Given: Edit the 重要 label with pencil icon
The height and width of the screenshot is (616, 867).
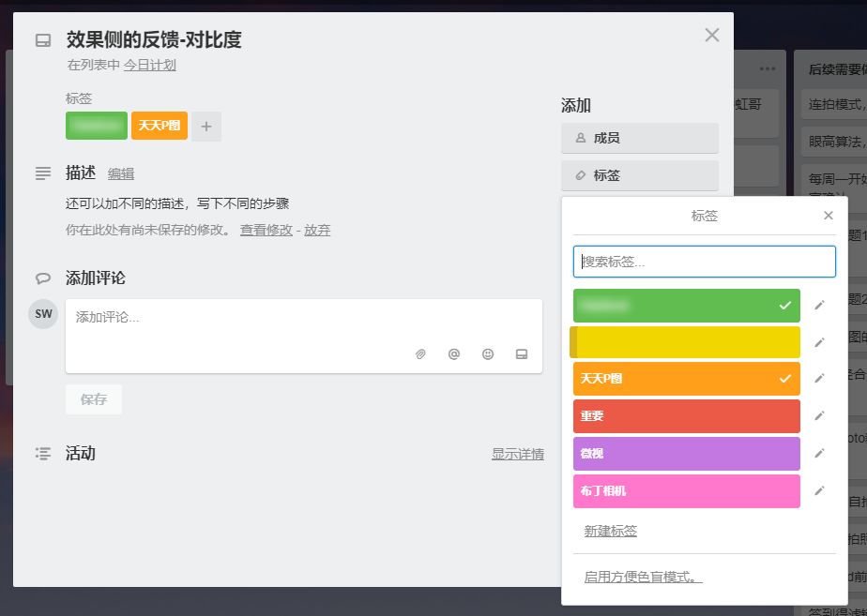Looking at the screenshot, I should (819, 416).
